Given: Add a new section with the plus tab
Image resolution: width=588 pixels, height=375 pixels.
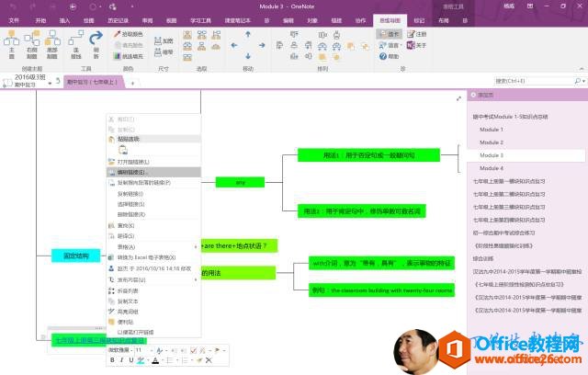Looking at the screenshot, I should pos(132,83).
